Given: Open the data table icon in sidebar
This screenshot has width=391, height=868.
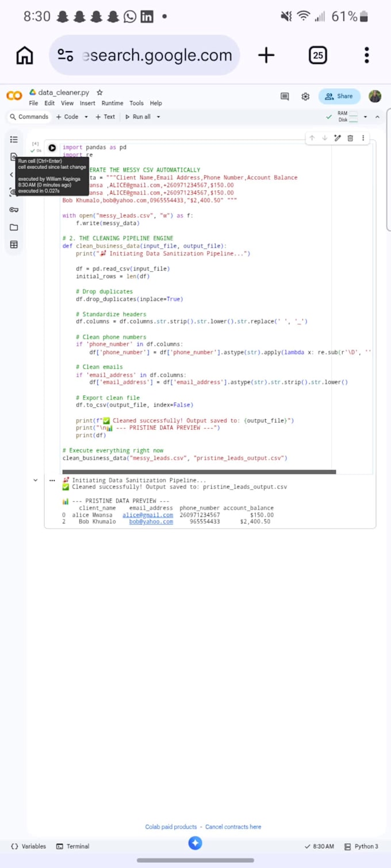Looking at the screenshot, I should [x=14, y=245].
